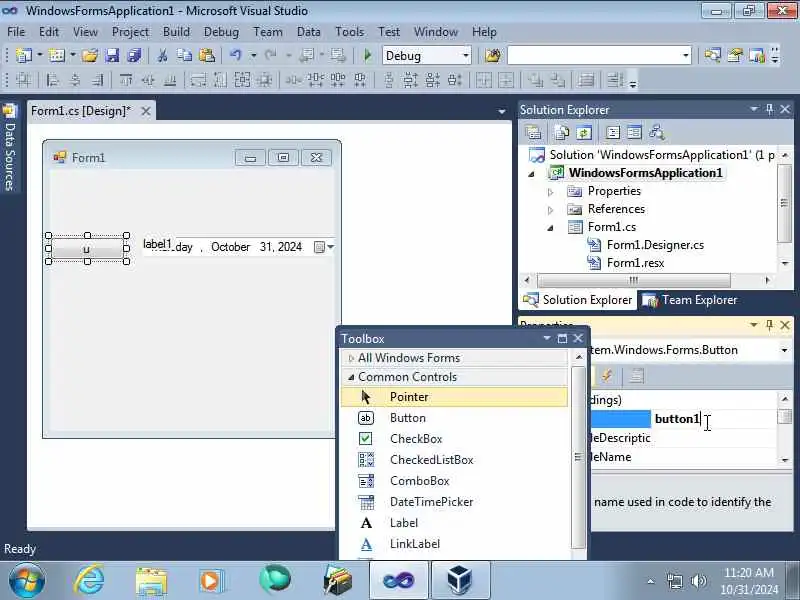Expand the All Windows Forms toolbox group
Viewport: 800px width, 600px height.
pos(351,358)
